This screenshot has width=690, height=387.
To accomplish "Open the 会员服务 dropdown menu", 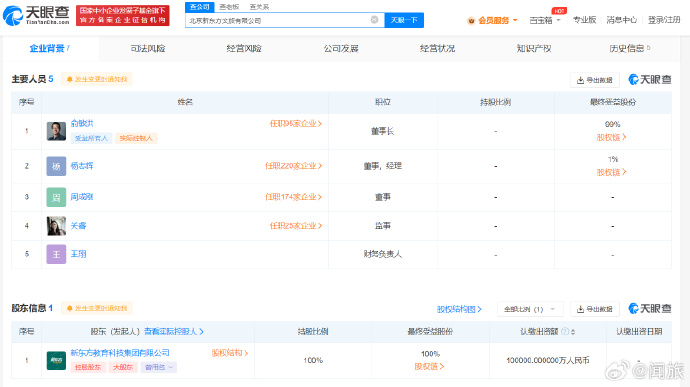I will pos(492,20).
